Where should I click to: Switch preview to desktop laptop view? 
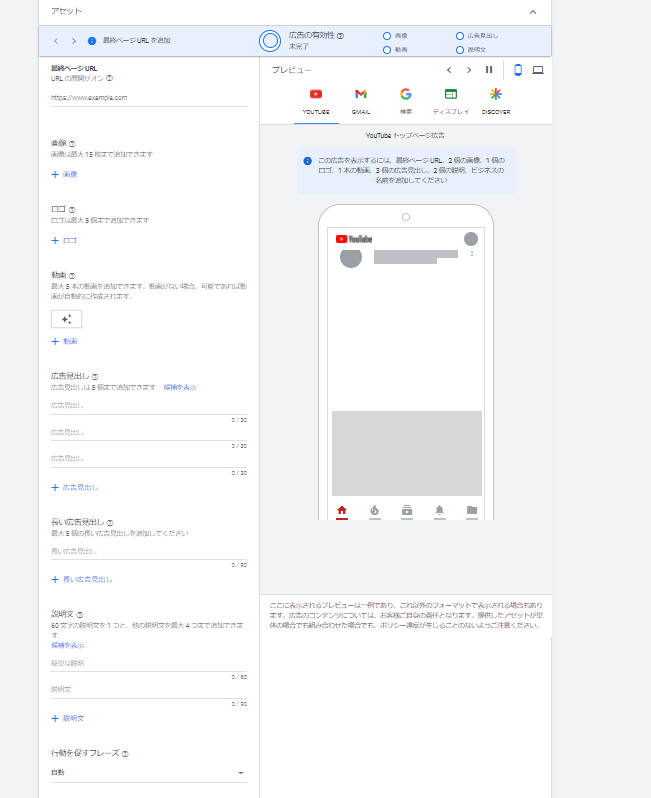(x=538, y=70)
